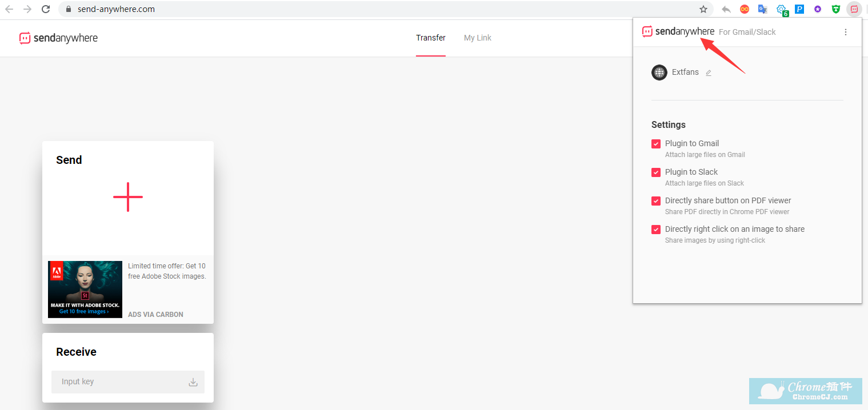
Task: Click the Limited time offer ad text
Action: [167, 271]
